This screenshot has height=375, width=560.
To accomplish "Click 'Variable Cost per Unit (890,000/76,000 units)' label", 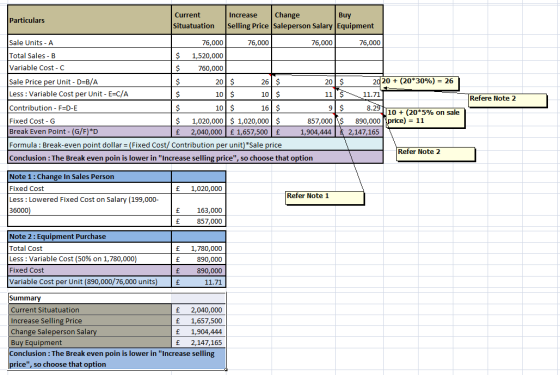I will pos(89,282).
